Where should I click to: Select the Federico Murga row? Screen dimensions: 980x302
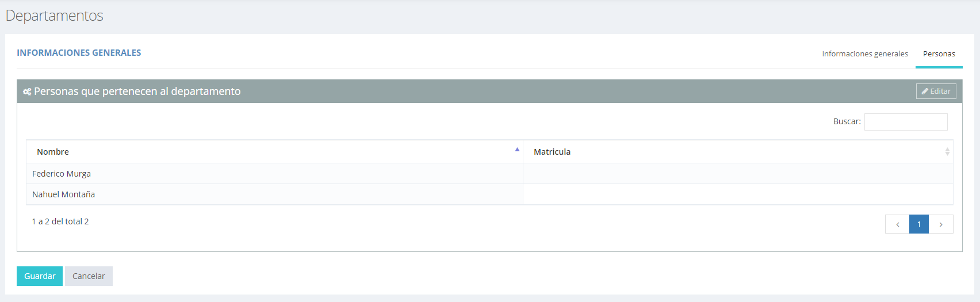[x=62, y=174]
